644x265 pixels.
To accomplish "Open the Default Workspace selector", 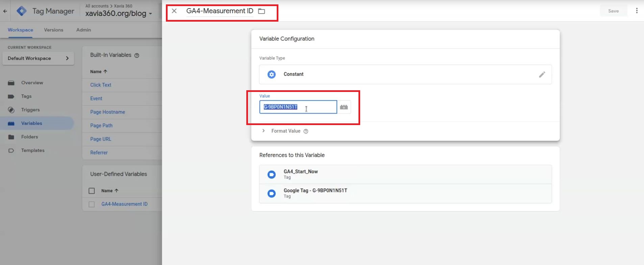I will coord(38,58).
